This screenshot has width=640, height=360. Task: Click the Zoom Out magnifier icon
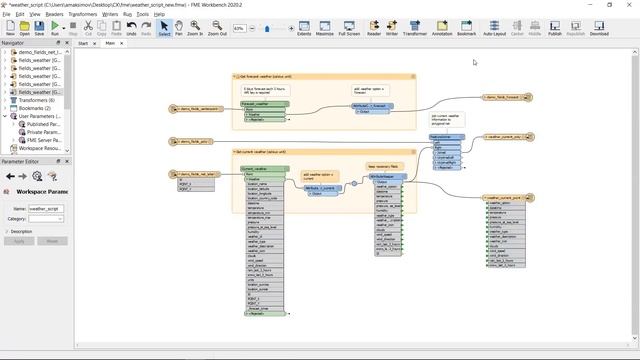tap(217, 28)
